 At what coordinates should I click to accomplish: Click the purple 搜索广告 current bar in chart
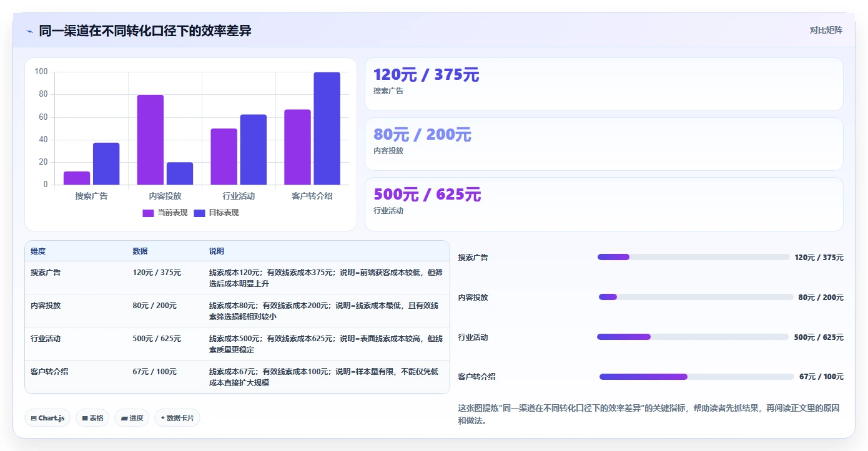coord(77,178)
